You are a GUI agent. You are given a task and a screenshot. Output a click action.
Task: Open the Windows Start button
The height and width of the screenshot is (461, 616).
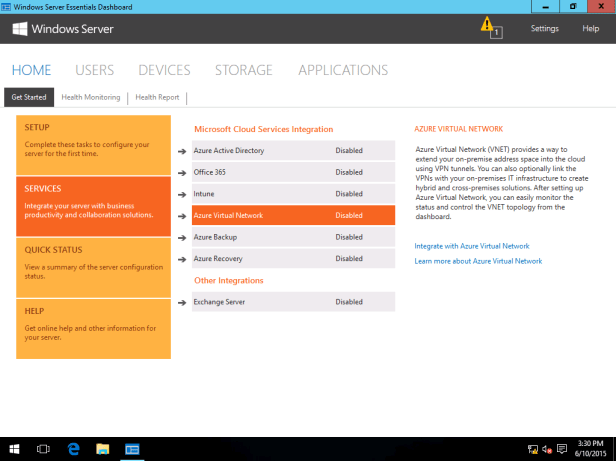point(14,450)
